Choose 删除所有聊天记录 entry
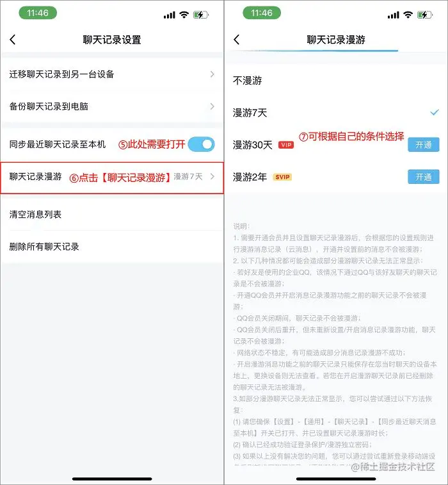This screenshot has width=448, height=485. pos(112,247)
